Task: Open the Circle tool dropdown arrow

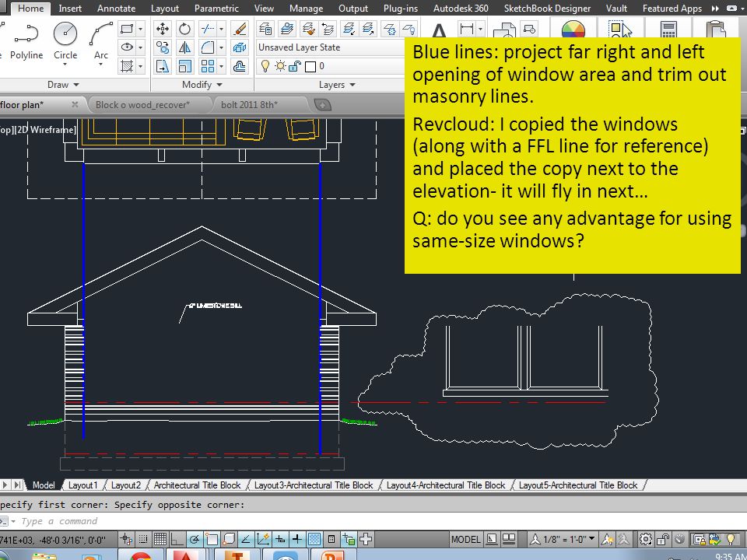Action: coord(65,65)
